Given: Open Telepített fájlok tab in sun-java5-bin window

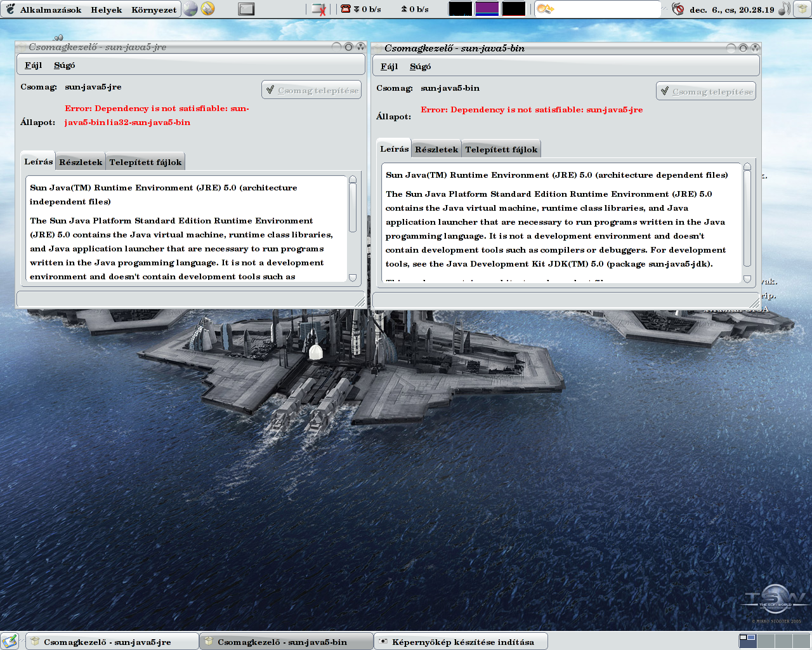Looking at the screenshot, I should pos(501,150).
